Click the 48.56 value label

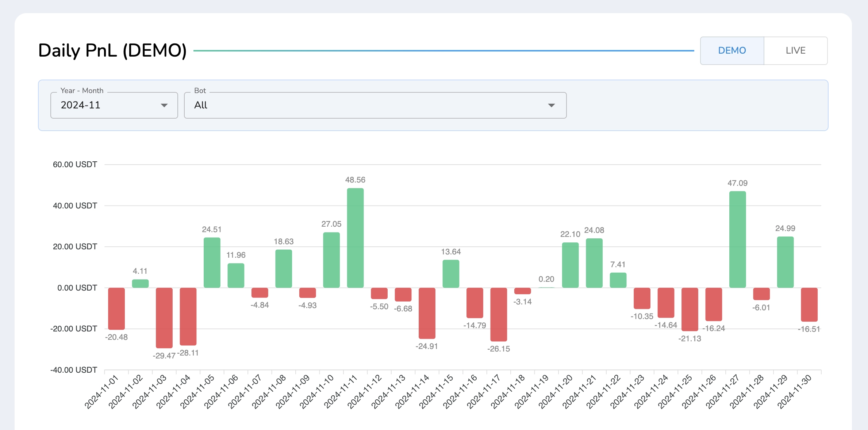355,180
